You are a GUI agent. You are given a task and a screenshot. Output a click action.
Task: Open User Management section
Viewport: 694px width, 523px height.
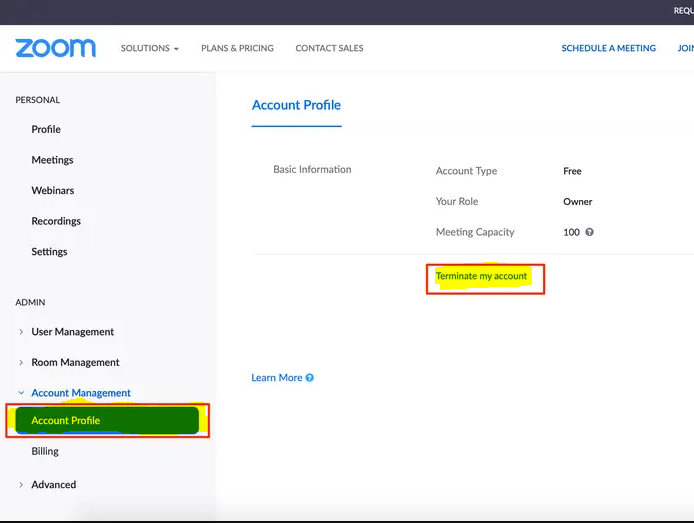(x=73, y=332)
